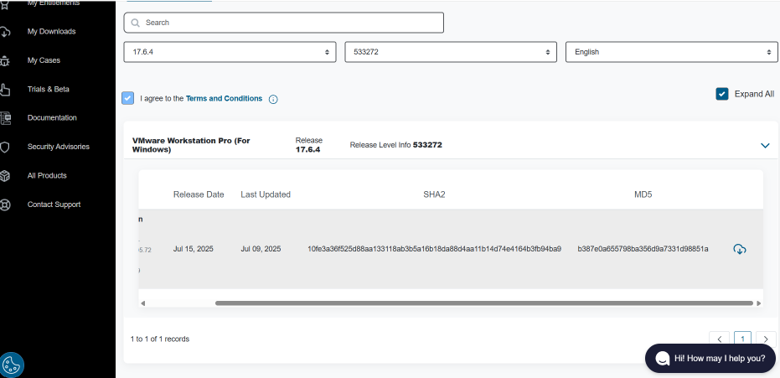This screenshot has height=378, width=780.
Task: Click the Jul 15, 2025 release date
Action: click(x=193, y=249)
